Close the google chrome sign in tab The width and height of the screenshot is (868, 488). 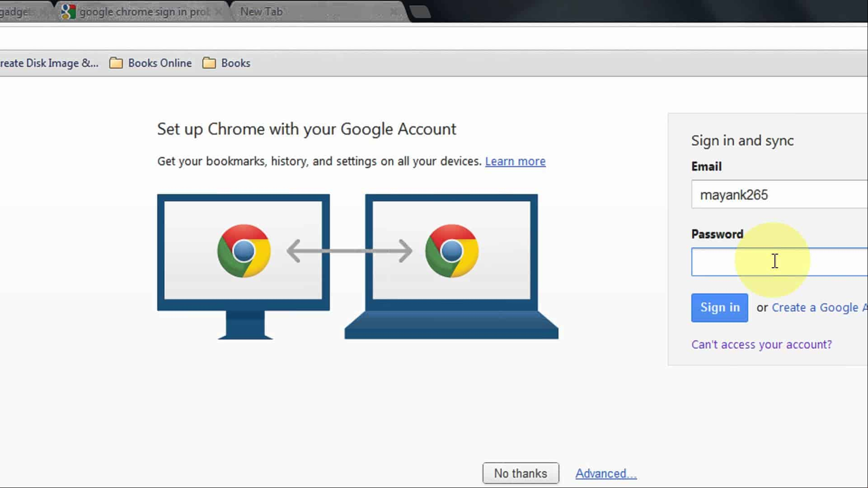[219, 12]
